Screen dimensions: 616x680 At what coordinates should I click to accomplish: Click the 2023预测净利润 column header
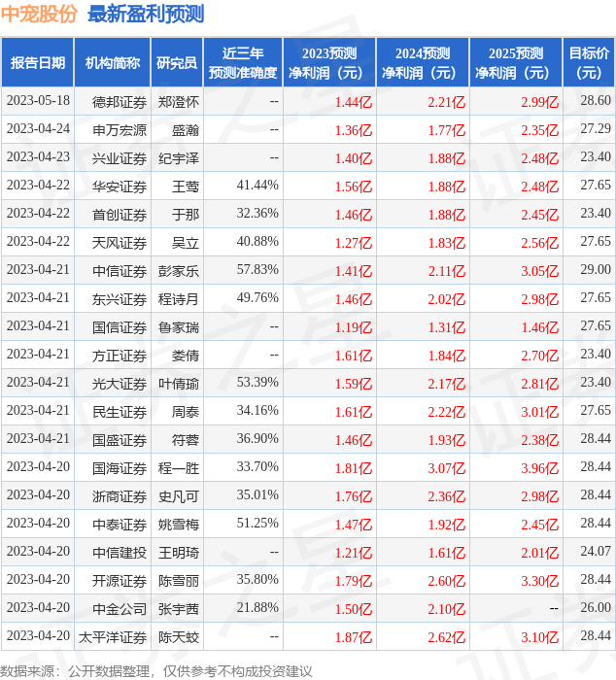(329, 63)
